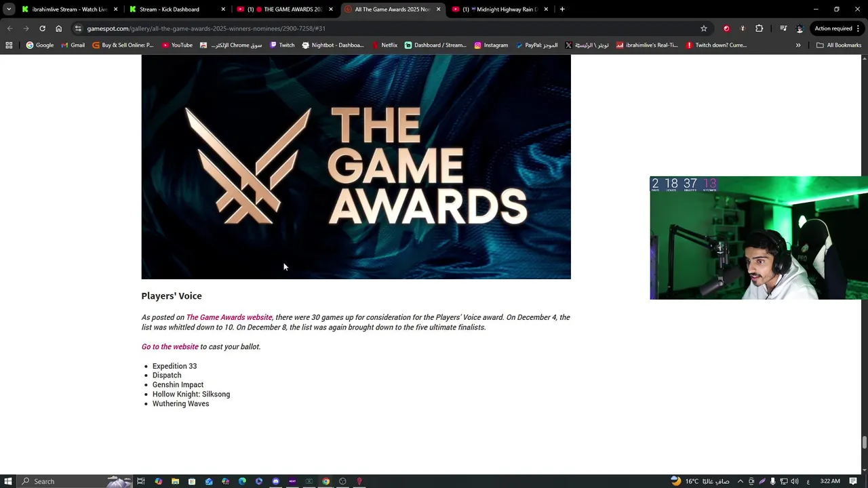Bookmark this page with the star icon
The width and height of the screenshot is (868, 488).
point(704,28)
